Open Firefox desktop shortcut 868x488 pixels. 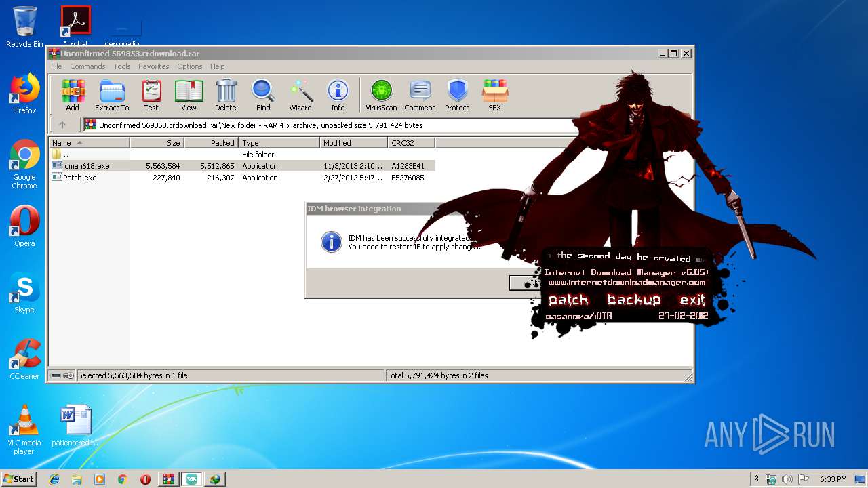pos(24,94)
